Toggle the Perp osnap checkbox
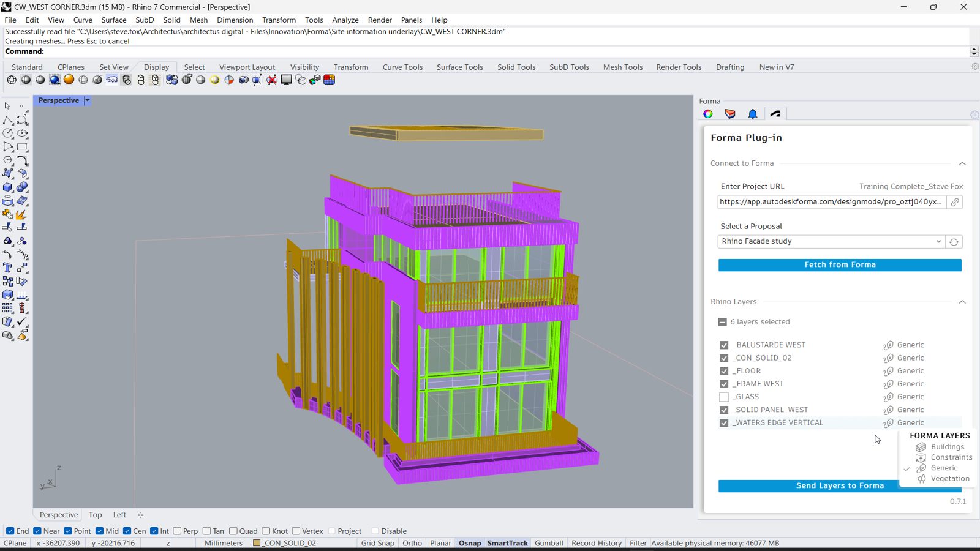Image resolution: width=980 pixels, height=551 pixels. [177, 531]
